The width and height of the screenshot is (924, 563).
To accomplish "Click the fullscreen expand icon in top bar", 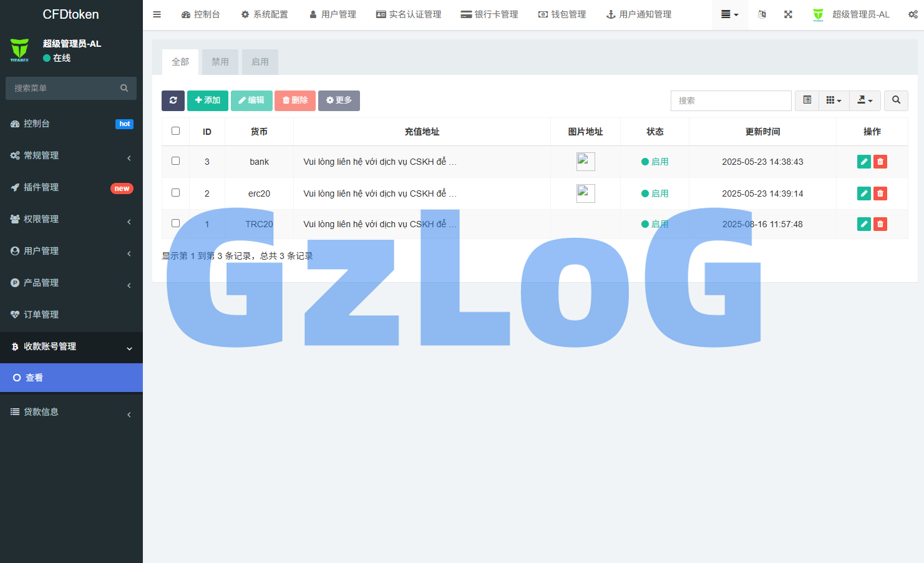I will click(x=788, y=14).
